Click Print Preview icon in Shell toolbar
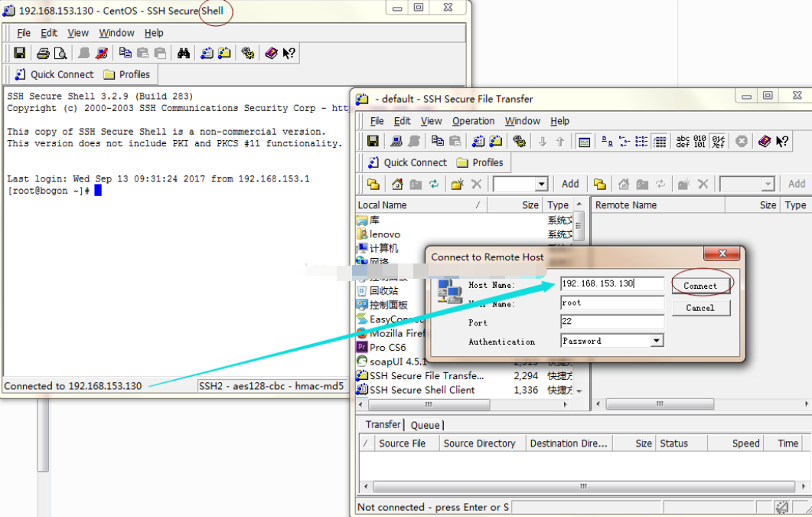The height and width of the screenshot is (517, 812). 60,53
